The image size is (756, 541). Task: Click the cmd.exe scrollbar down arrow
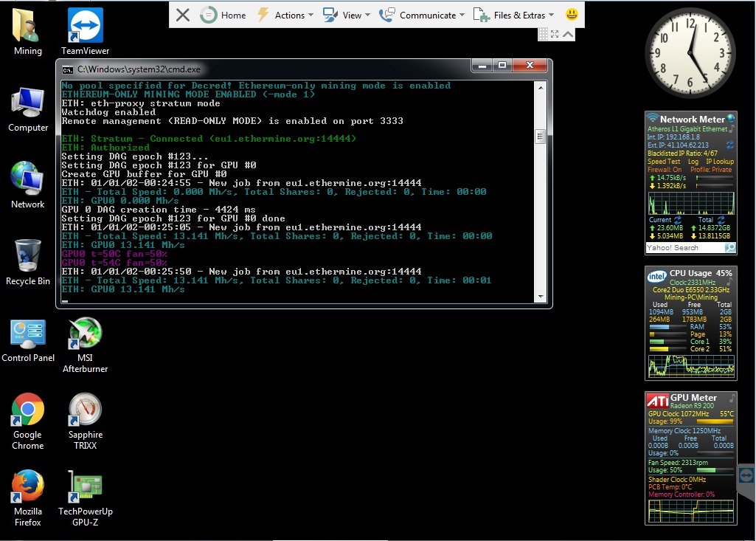click(x=541, y=296)
